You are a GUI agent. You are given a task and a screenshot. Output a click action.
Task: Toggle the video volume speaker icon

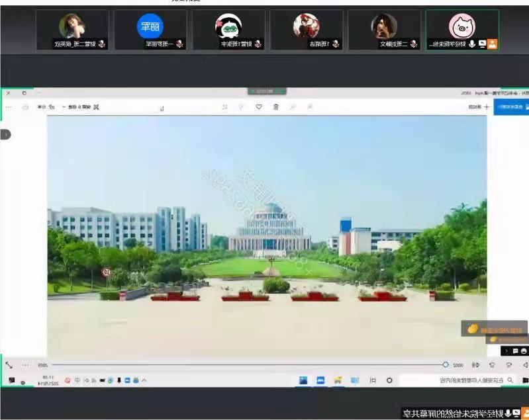click(475, 364)
